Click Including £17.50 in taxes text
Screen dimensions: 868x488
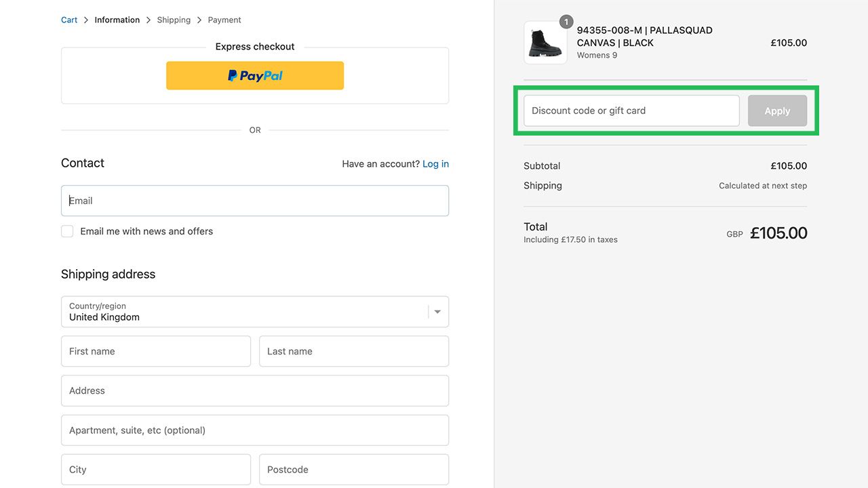pos(570,240)
